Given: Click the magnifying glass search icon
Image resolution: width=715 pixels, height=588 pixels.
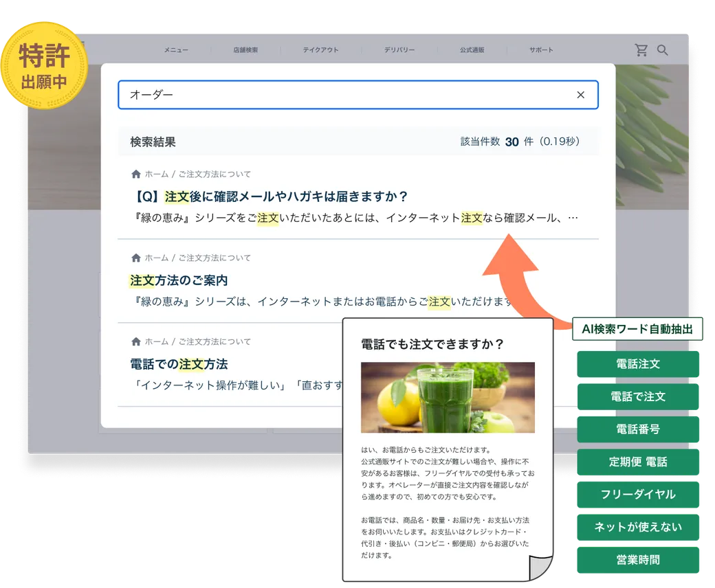Looking at the screenshot, I should pos(663,50).
